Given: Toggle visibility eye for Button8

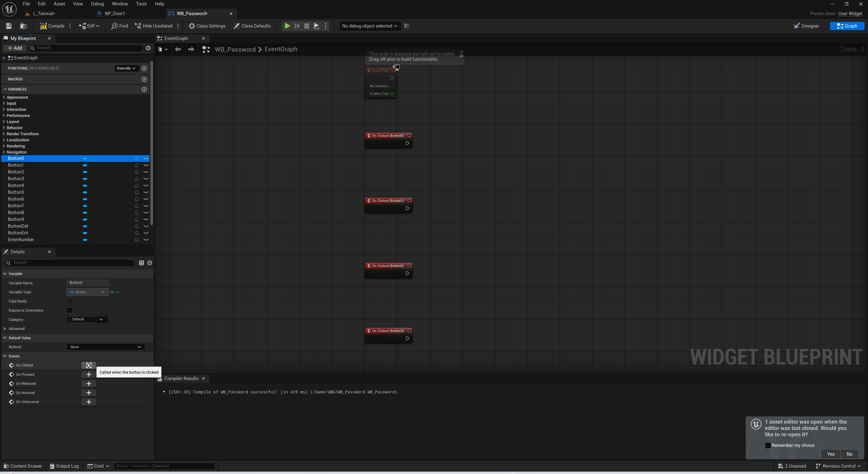Looking at the screenshot, I should point(146,213).
